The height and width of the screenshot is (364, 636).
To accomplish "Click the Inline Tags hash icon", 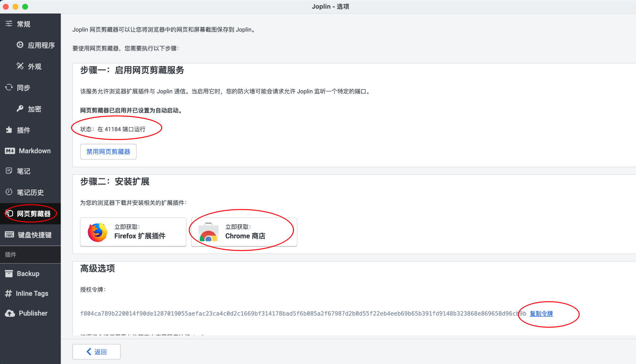I will pyautogui.click(x=9, y=293).
